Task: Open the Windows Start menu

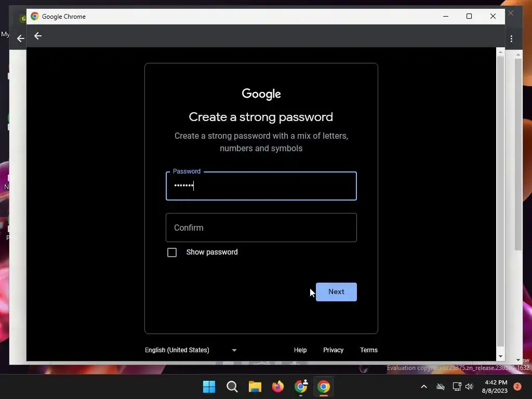Action: coord(209,387)
